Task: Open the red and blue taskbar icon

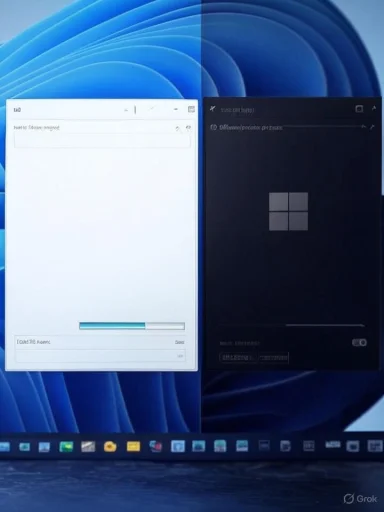Action: (155, 446)
